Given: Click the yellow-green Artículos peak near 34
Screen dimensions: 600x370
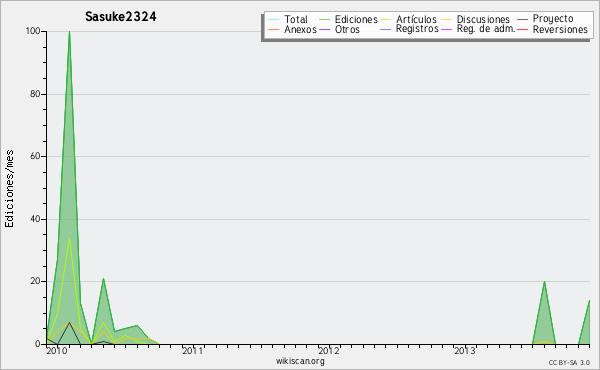Looking at the screenshot, I should [x=69, y=238].
